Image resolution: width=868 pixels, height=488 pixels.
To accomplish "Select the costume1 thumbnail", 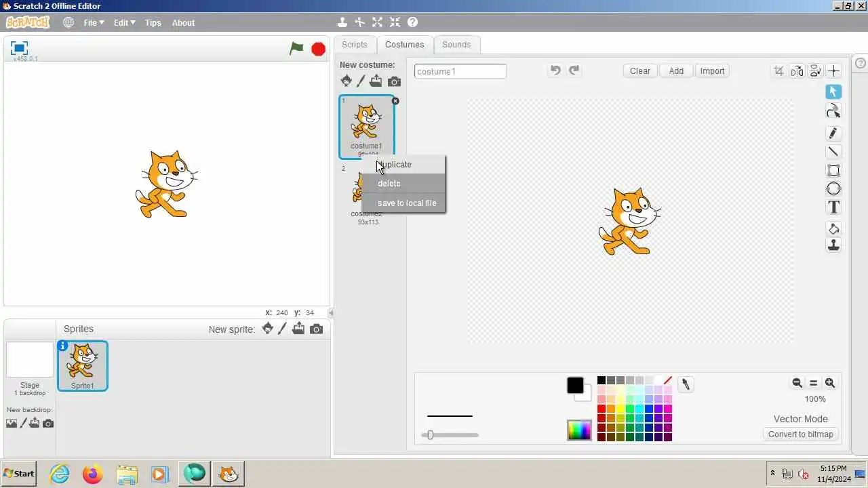I will [366, 127].
